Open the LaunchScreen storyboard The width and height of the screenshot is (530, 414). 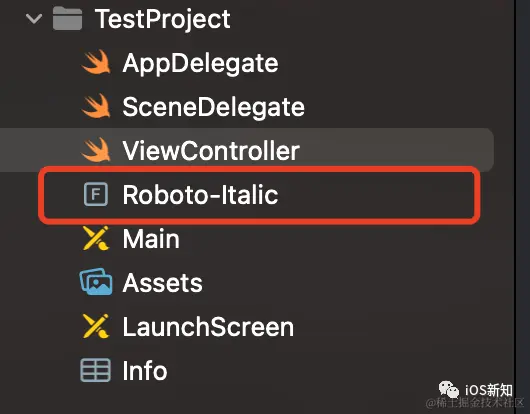[x=208, y=327]
